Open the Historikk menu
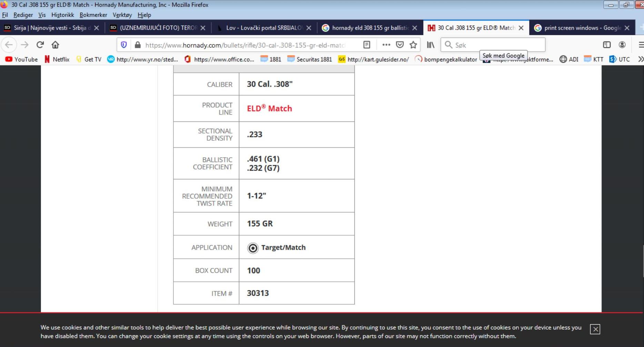This screenshot has height=347, width=644. [62, 15]
